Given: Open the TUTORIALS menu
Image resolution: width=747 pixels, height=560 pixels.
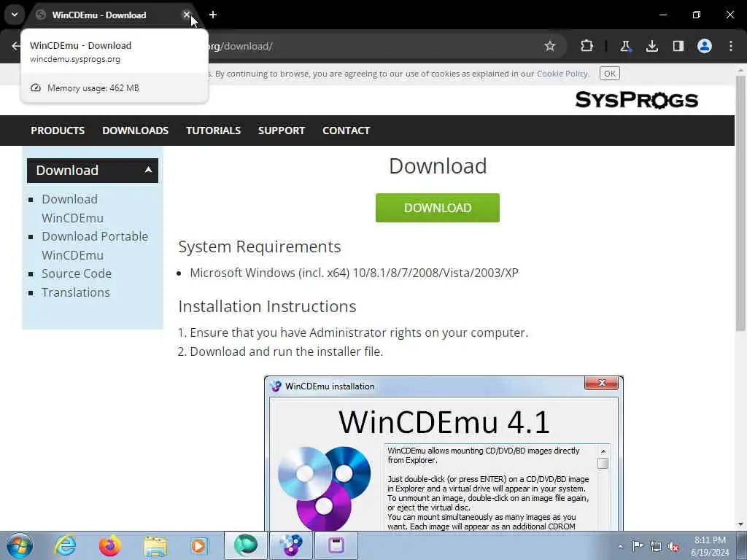Looking at the screenshot, I should pyautogui.click(x=214, y=131).
